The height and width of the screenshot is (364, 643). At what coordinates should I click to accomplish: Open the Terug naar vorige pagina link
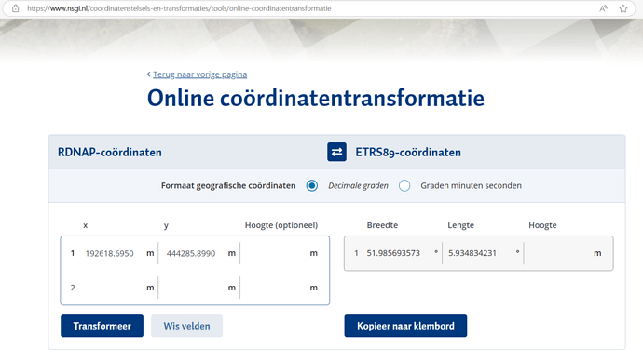tap(200, 74)
